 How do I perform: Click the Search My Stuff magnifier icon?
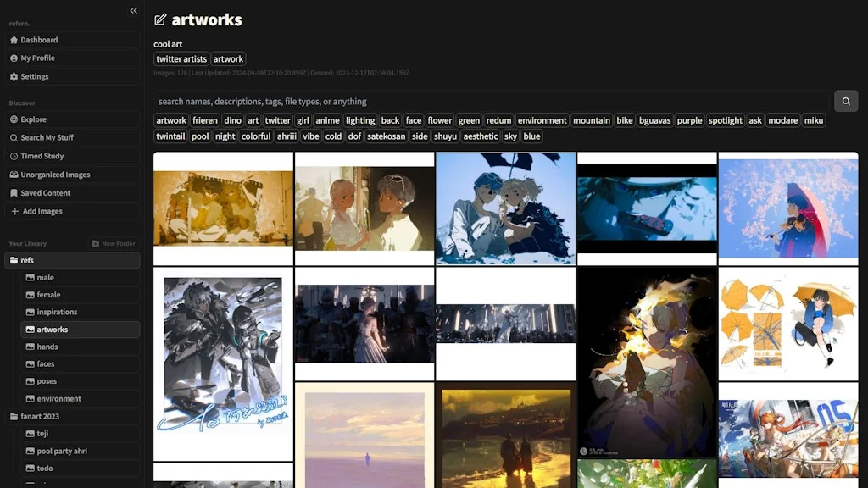pyautogui.click(x=14, y=136)
